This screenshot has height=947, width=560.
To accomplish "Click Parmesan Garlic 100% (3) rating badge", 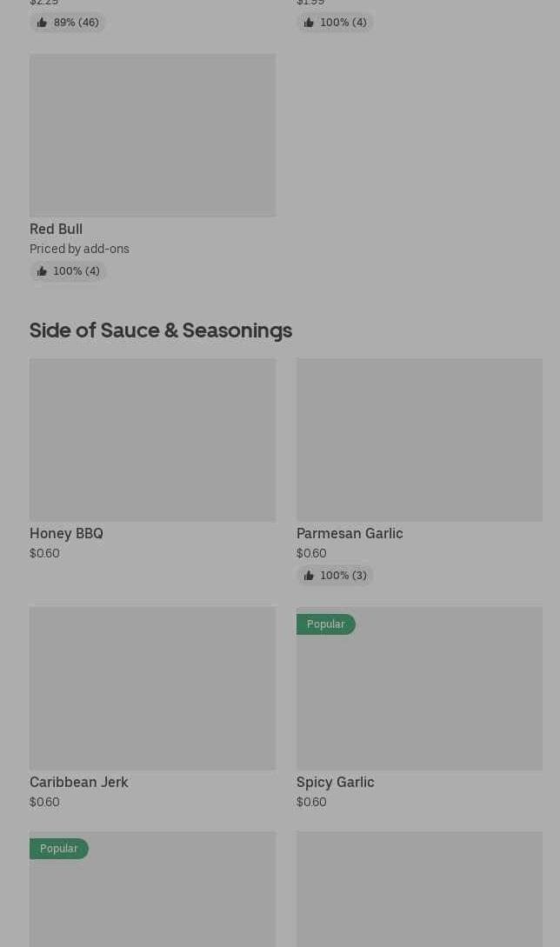I will (335, 576).
